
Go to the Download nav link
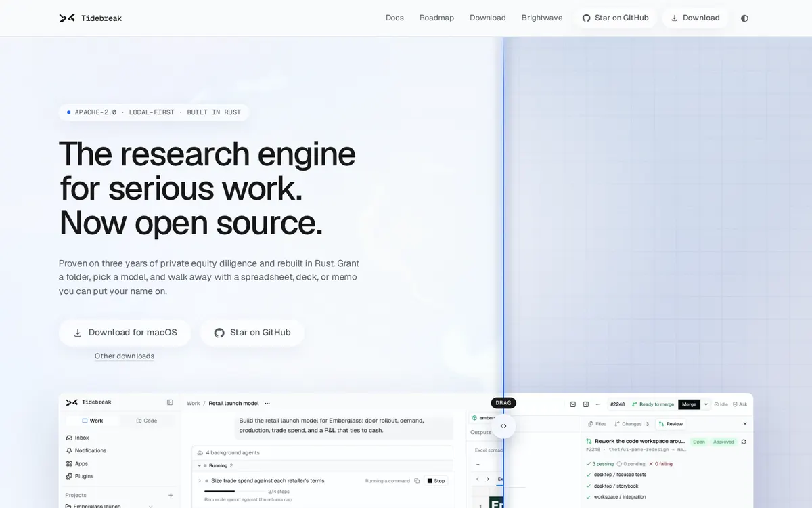[488, 18]
